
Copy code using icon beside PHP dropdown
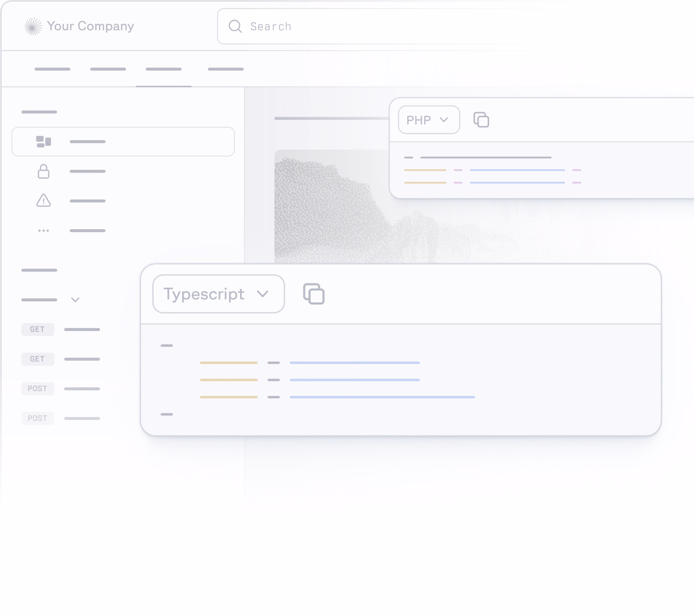click(x=481, y=120)
